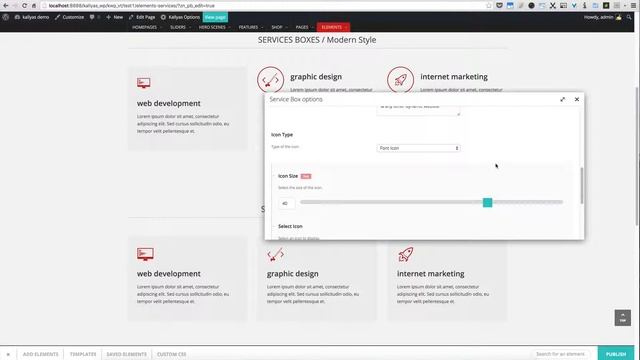Click Edit Page in admin bar

tap(142, 17)
